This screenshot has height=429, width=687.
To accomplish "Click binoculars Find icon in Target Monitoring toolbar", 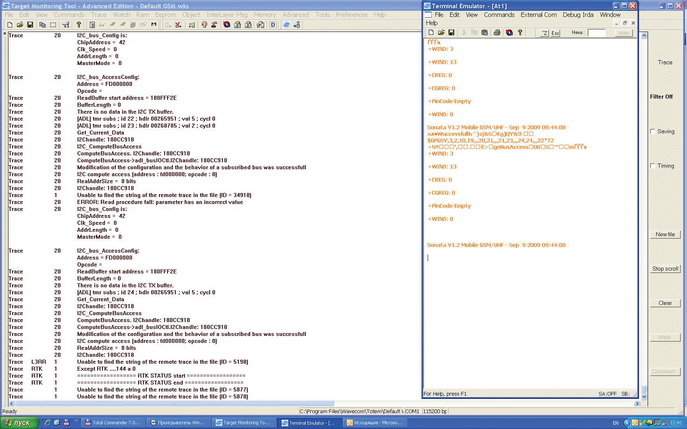I will [x=153, y=25].
